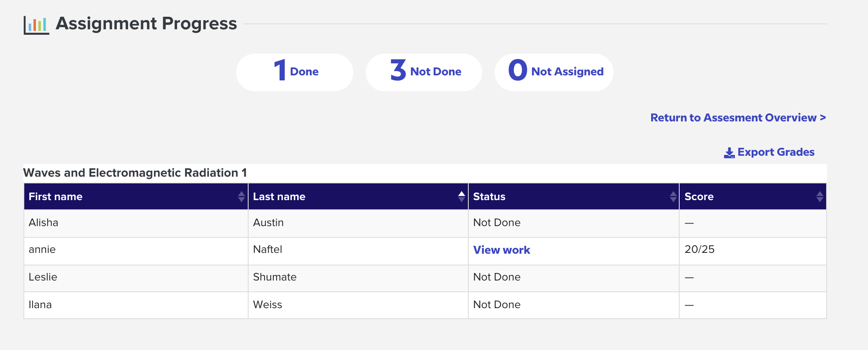Click the last name Shumate
This screenshot has height=350, width=868.
[275, 277]
